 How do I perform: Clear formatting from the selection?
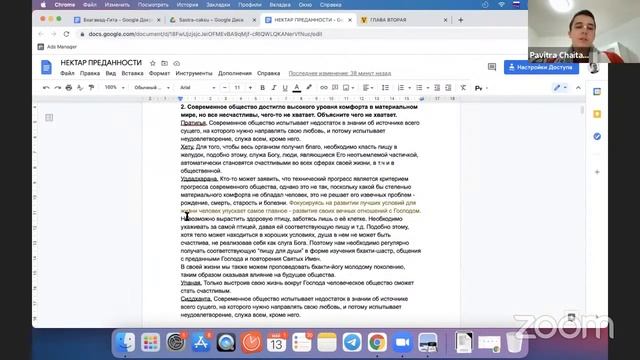(463, 88)
